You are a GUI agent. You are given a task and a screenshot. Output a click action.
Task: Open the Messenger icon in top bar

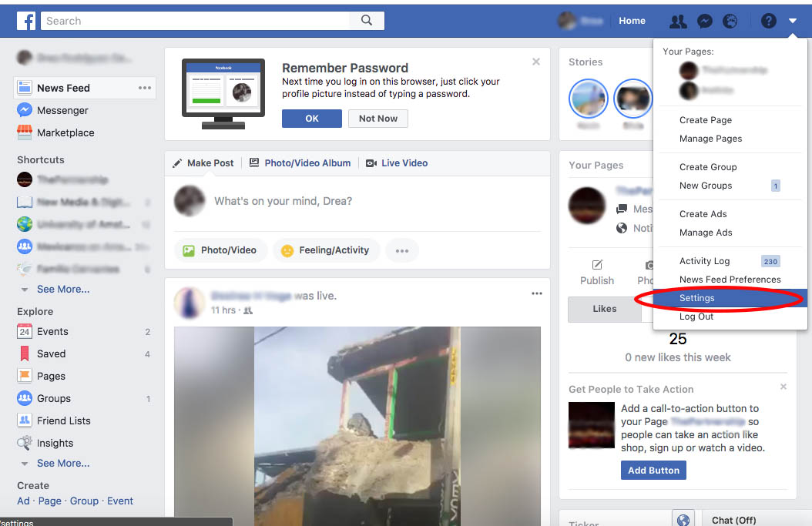click(x=704, y=22)
